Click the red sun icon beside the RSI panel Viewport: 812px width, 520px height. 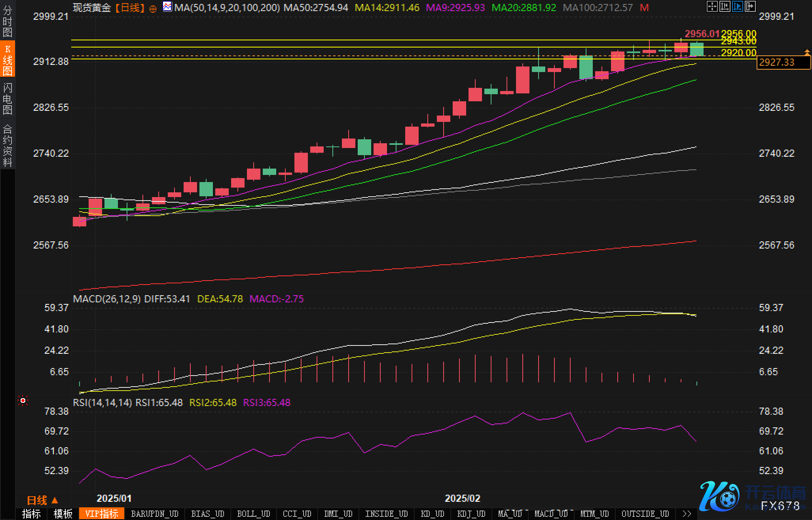[23, 401]
